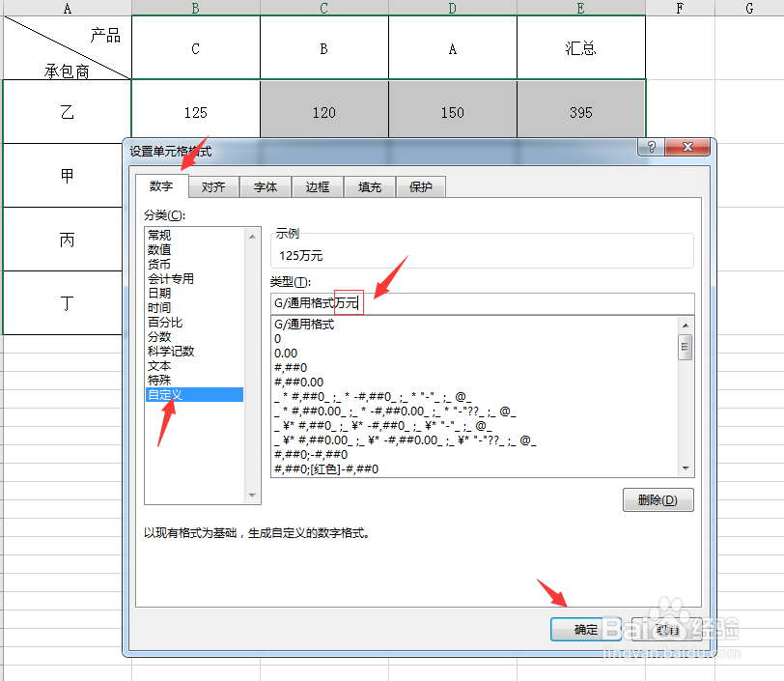This screenshot has height=681, width=784.
Task: Click the 删除 button
Action: coord(658,499)
